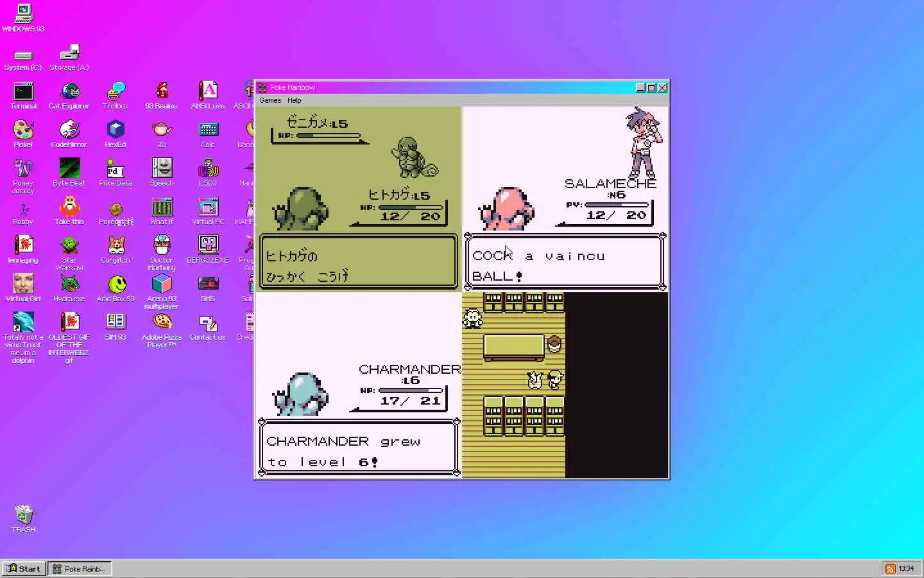Image resolution: width=924 pixels, height=578 pixels.
Task: Open the What If icon
Action: click(162, 211)
